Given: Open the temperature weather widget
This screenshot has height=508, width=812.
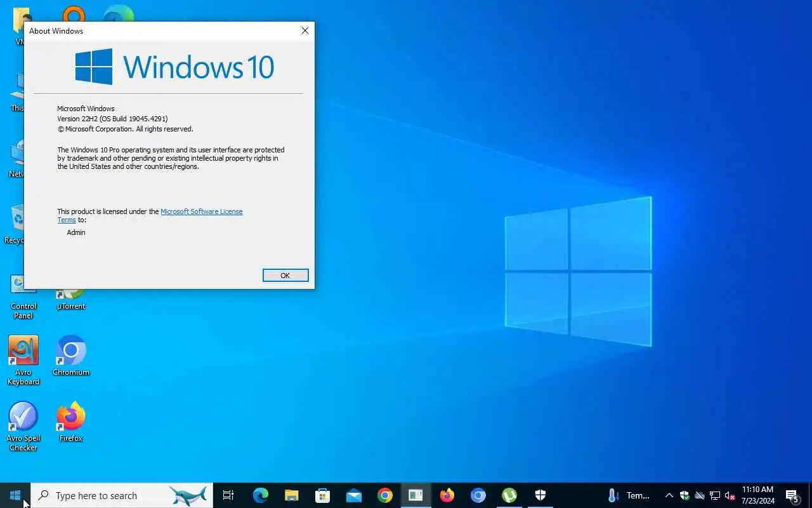Looking at the screenshot, I should pos(629,495).
